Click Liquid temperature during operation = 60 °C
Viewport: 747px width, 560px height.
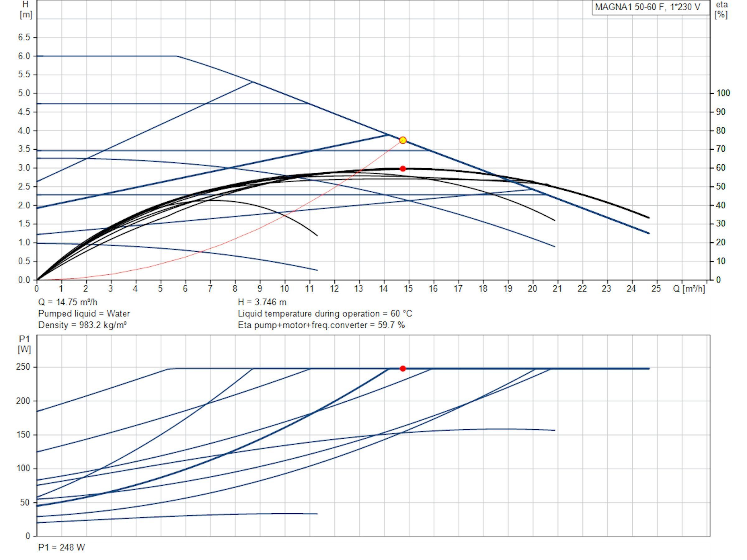tap(325, 314)
